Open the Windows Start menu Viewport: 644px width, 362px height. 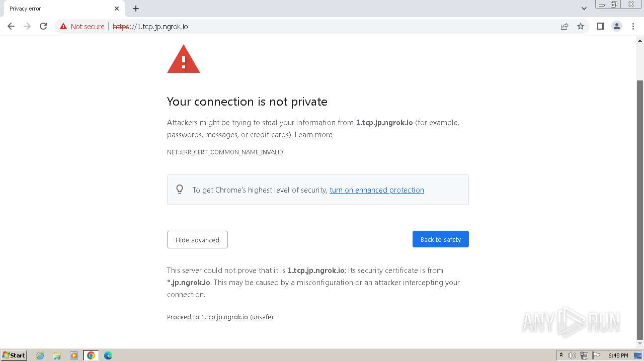point(14,355)
